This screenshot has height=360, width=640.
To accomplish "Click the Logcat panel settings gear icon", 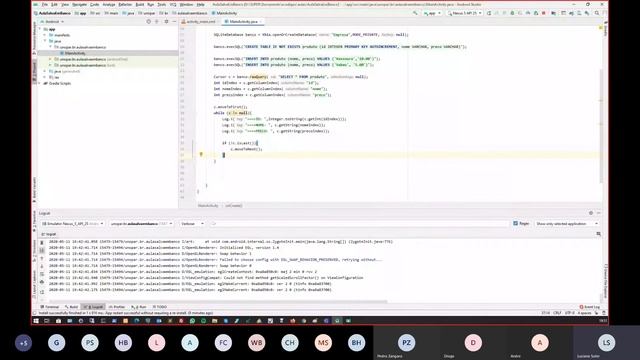I will pos(591,213).
